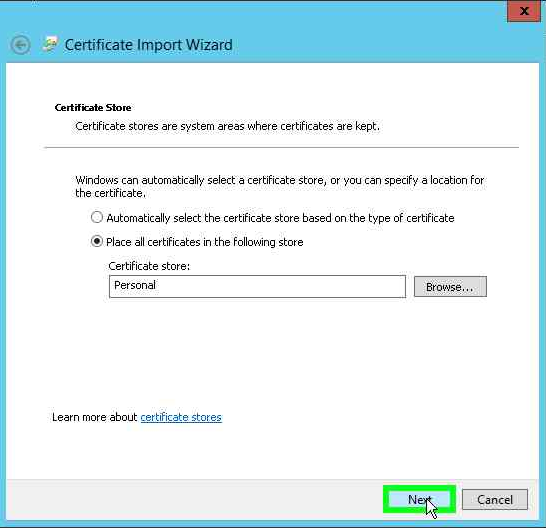Viewport: 546px width, 528px height.
Task: Click the Certificate Import Wizard certificate icon
Action: [50, 45]
